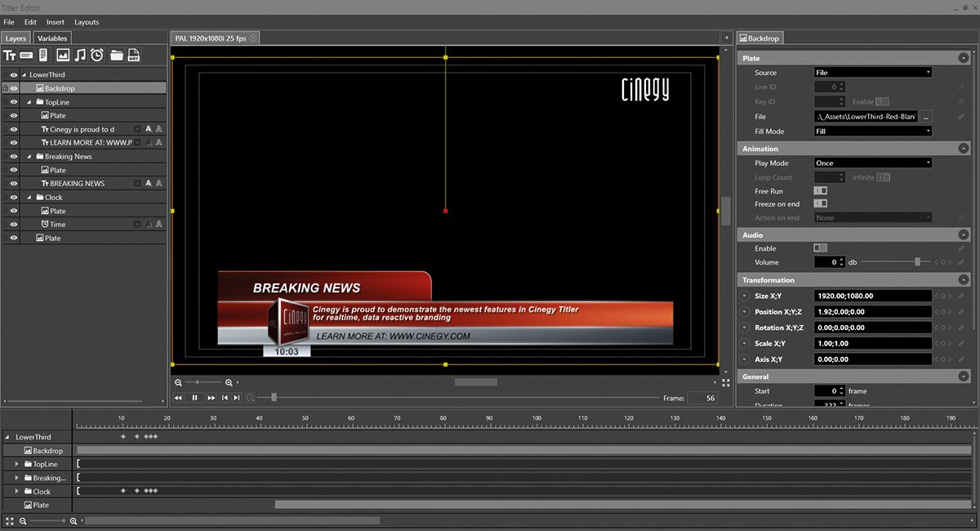Viewport: 980px width, 531px height.
Task: Open the Insert menu
Action: [56, 22]
